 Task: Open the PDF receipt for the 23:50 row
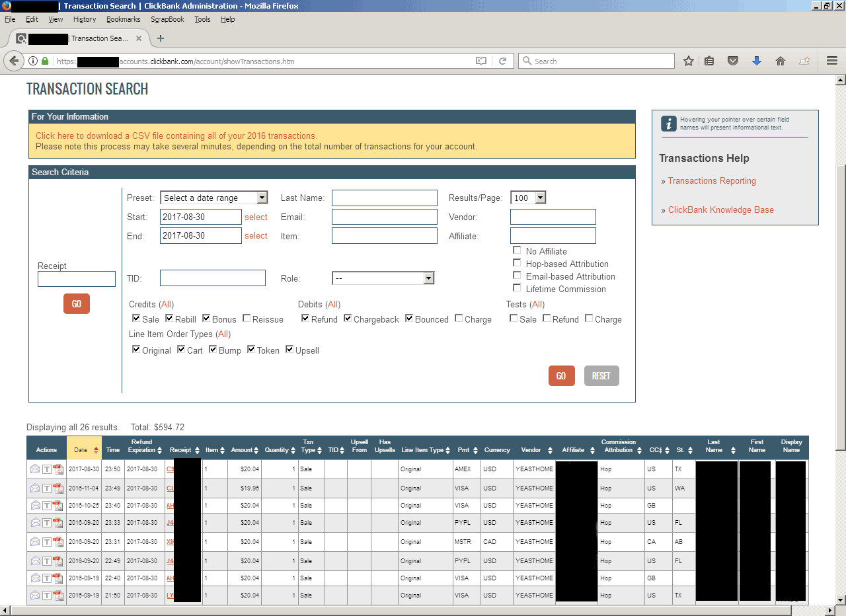click(x=58, y=469)
